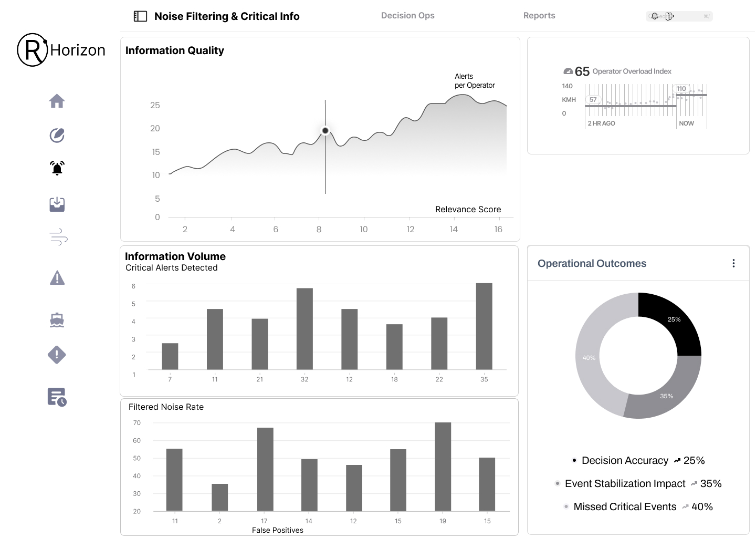Screen dimensions: 756x538
Task: Toggle the sidebar panel layout icon
Action: [140, 16]
